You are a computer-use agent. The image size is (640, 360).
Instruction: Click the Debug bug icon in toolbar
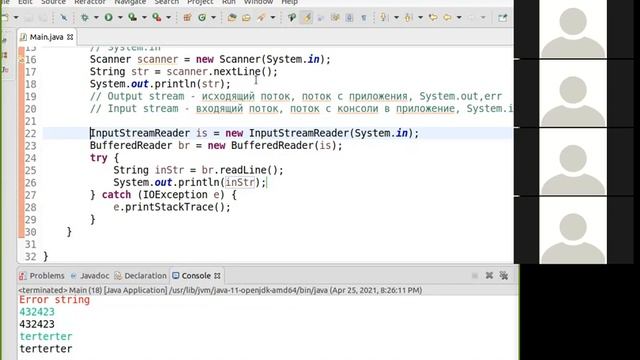click(84, 18)
